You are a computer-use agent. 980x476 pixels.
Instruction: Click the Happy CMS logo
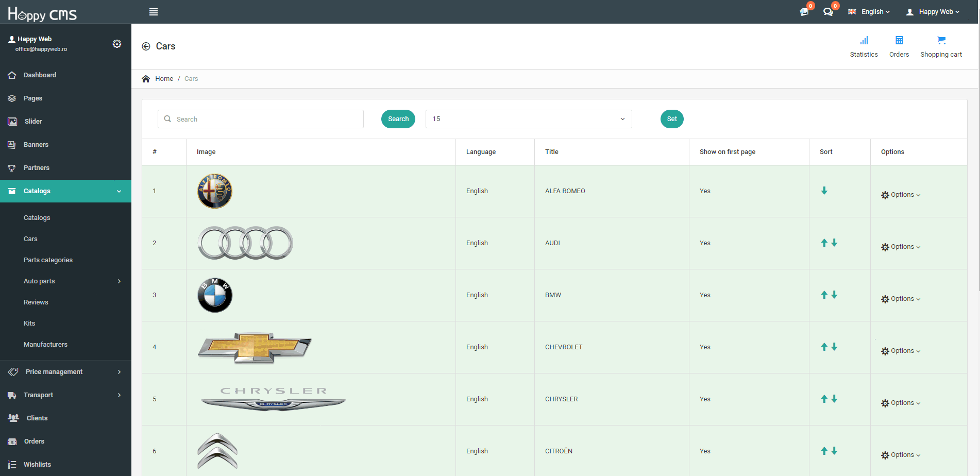(x=42, y=13)
